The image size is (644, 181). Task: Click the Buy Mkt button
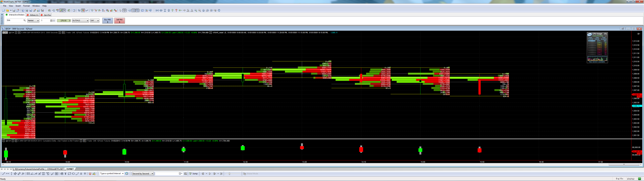108,21
